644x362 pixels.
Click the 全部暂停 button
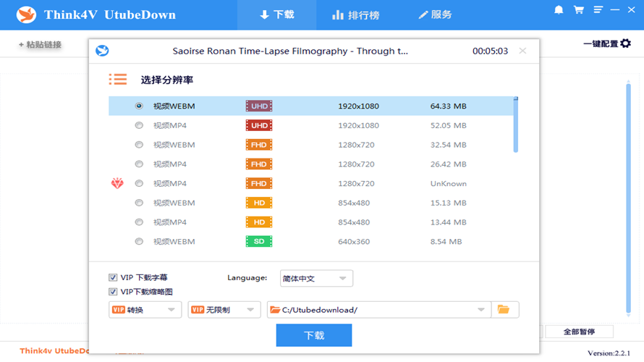click(579, 331)
